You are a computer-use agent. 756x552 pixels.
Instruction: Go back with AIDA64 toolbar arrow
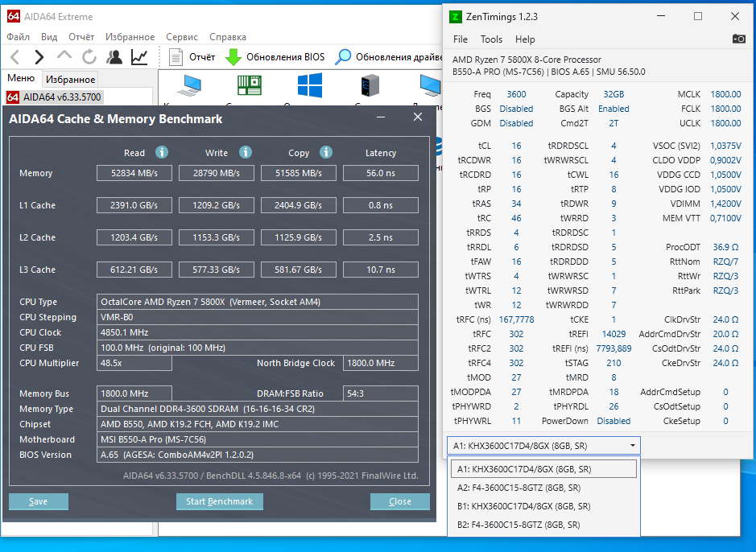[x=15, y=57]
